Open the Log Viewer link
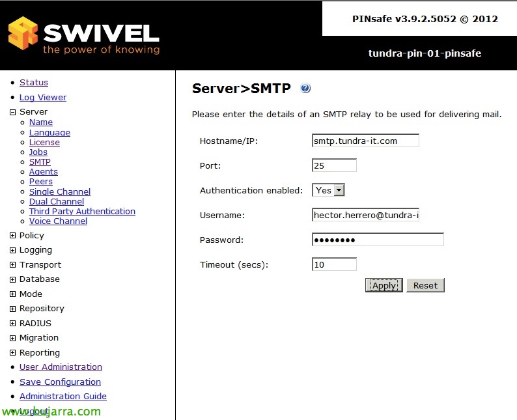Screen dimensions: 517x420 point(43,98)
